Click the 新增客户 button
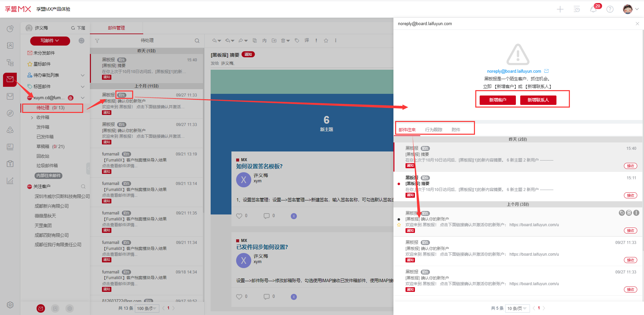 497,100
